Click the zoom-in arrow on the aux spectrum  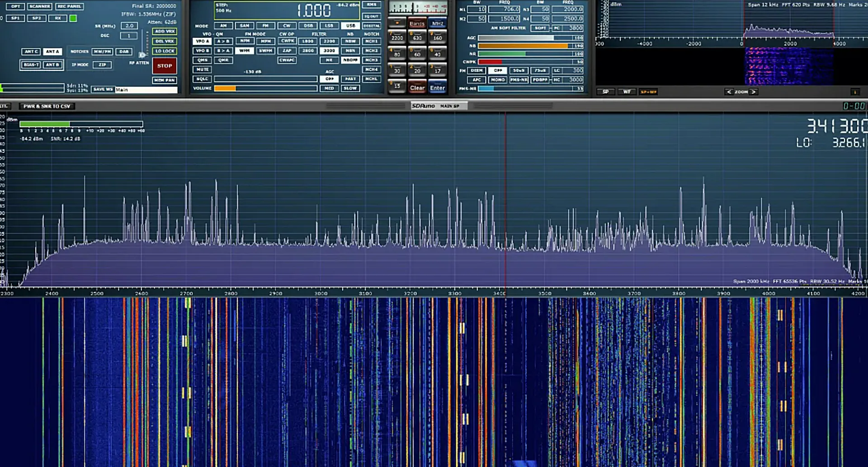click(754, 91)
